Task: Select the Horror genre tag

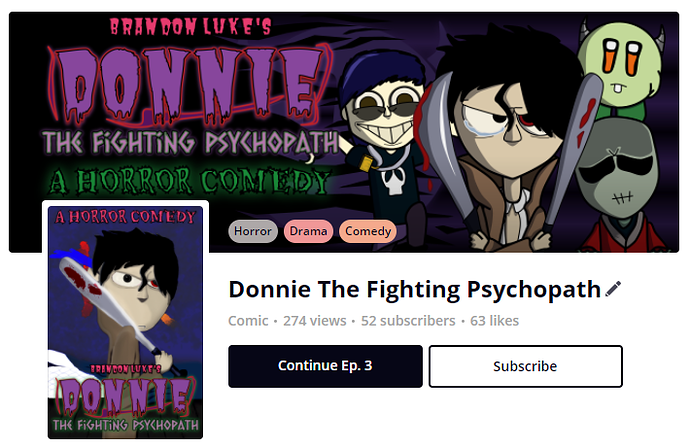Action: [x=253, y=231]
